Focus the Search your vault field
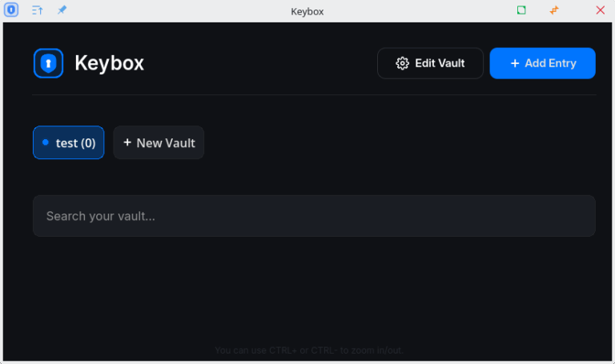 point(314,216)
